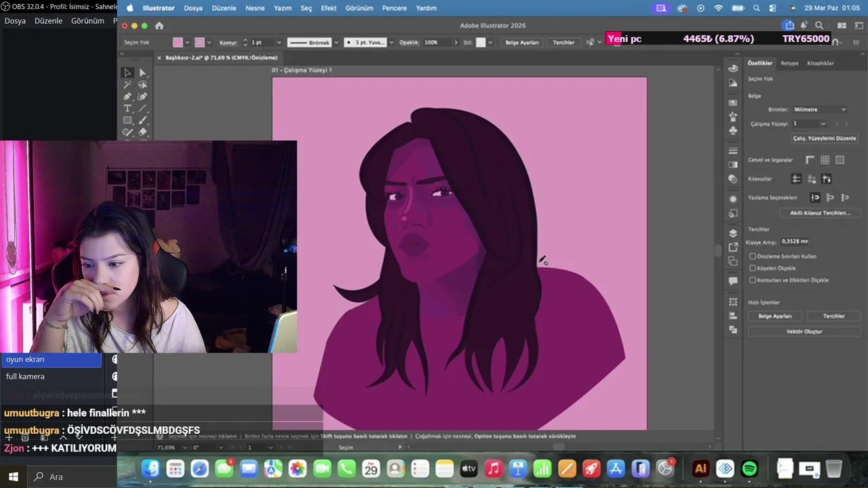The width and height of the screenshot is (868, 488).
Task: Open the Kontur weight dropdown
Action: pyautogui.click(x=279, y=43)
